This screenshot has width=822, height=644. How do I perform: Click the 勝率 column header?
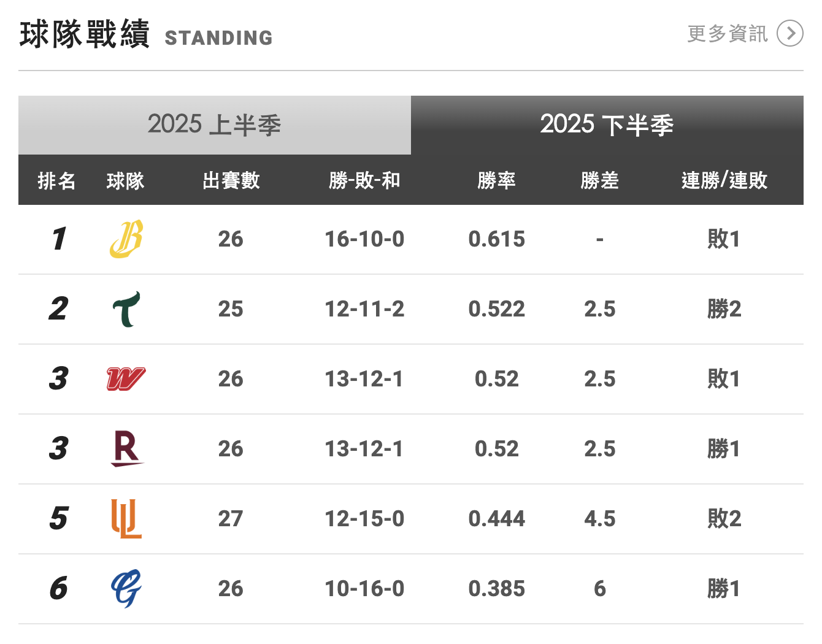(496, 180)
